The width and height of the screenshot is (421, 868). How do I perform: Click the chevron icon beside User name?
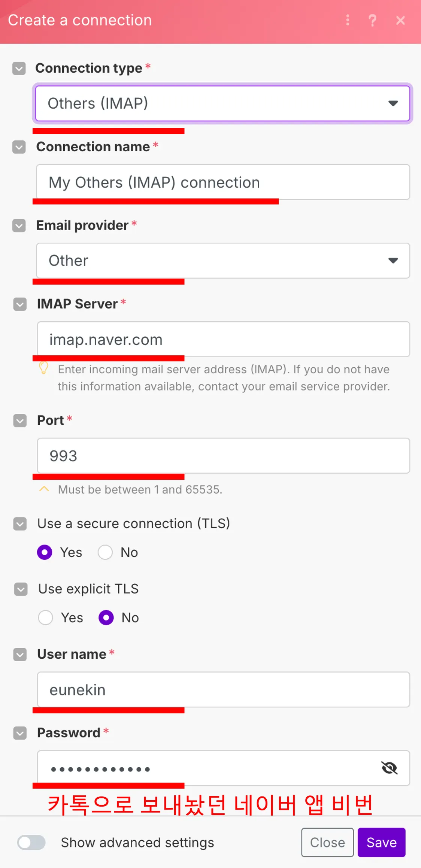pyautogui.click(x=20, y=655)
